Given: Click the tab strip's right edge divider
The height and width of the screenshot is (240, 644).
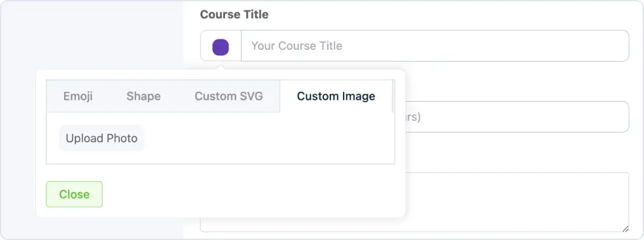Looking at the screenshot, I should [393, 96].
